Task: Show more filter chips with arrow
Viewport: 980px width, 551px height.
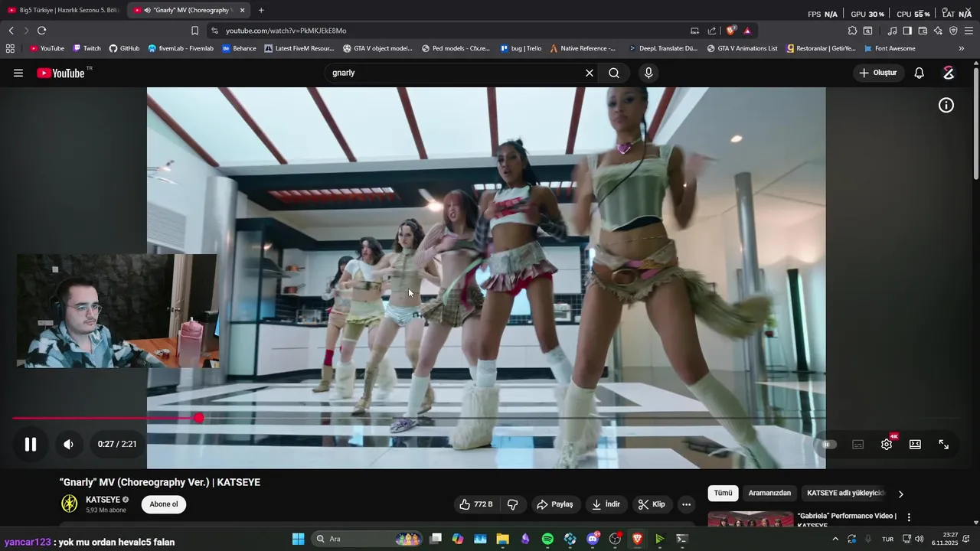Action: click(x=900, y=494)
